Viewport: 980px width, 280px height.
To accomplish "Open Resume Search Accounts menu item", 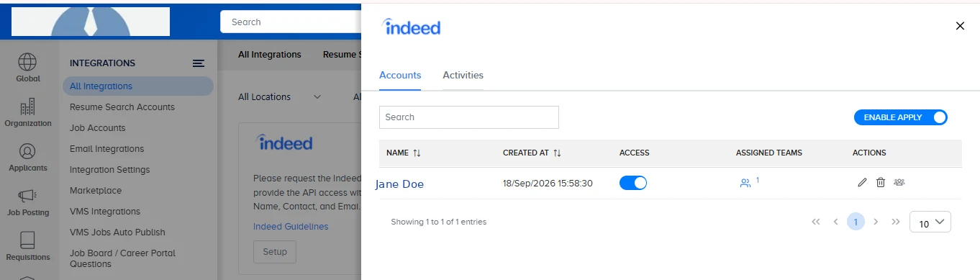I will [122, 107].
